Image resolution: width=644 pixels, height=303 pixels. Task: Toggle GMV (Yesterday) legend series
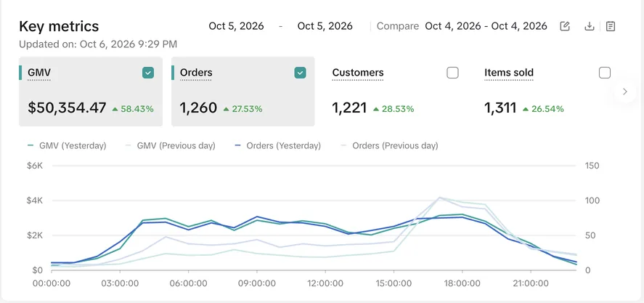coord(67,145)
